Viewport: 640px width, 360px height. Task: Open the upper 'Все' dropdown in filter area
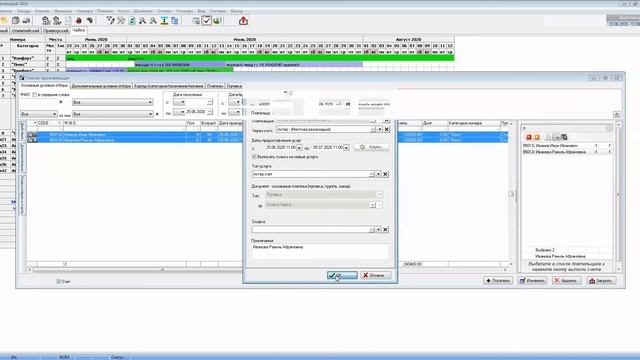150,102
